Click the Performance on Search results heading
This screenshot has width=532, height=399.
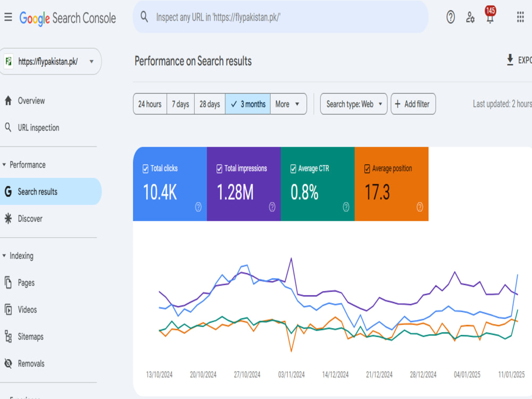(193, 61)
